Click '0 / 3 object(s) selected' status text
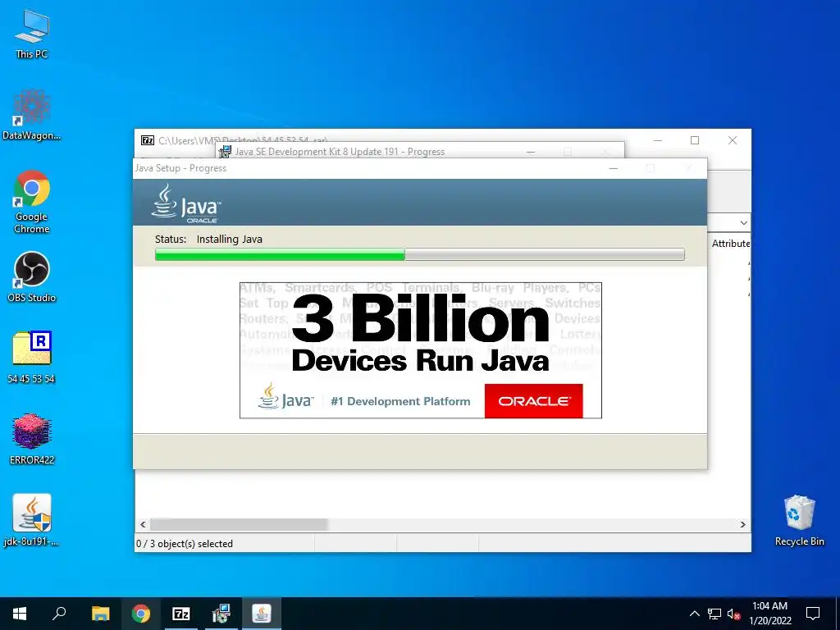 click(185, 544)
